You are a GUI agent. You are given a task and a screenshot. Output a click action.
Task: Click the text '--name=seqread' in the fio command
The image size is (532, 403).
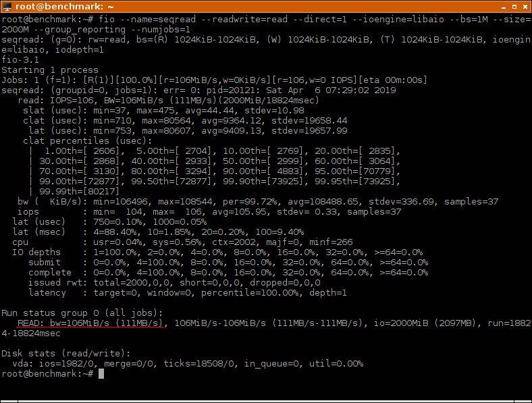coord(158,20)
